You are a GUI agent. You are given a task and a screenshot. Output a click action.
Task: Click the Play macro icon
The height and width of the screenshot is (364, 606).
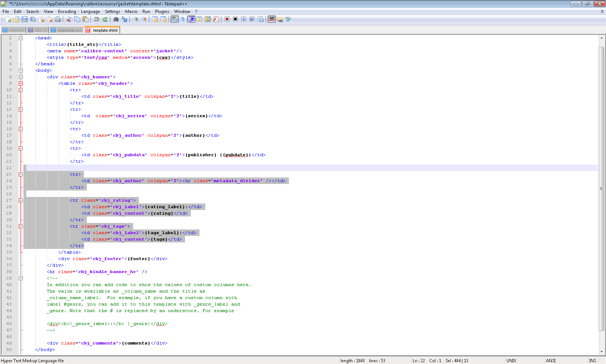pyautogui.click(x=243, y=19)
